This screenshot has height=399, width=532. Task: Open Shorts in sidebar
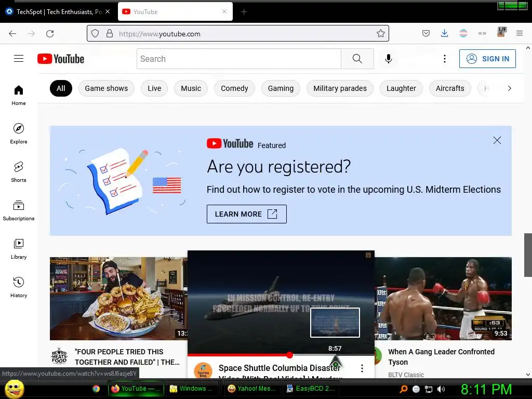(x=19, y=172)
